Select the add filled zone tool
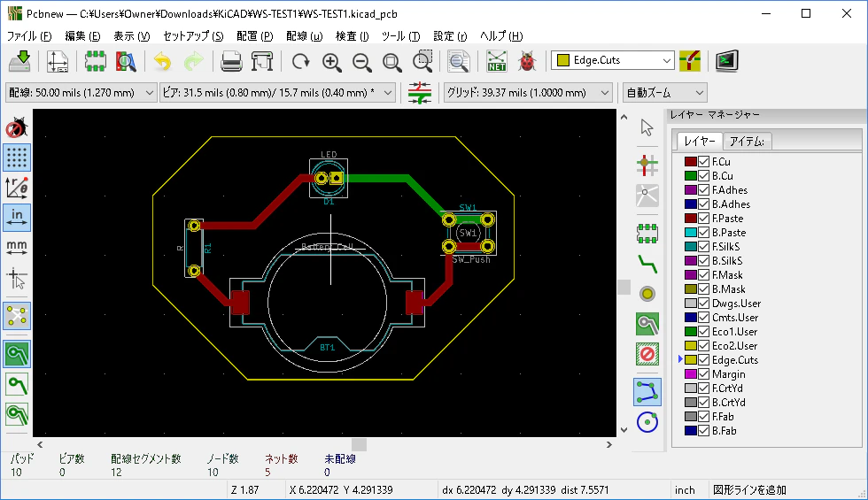The image size is (868, 500). click(x=647, y=324)
